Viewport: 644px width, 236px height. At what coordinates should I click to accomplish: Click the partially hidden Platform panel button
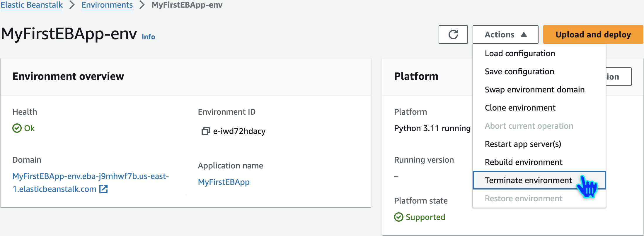[x=618, y=77]
